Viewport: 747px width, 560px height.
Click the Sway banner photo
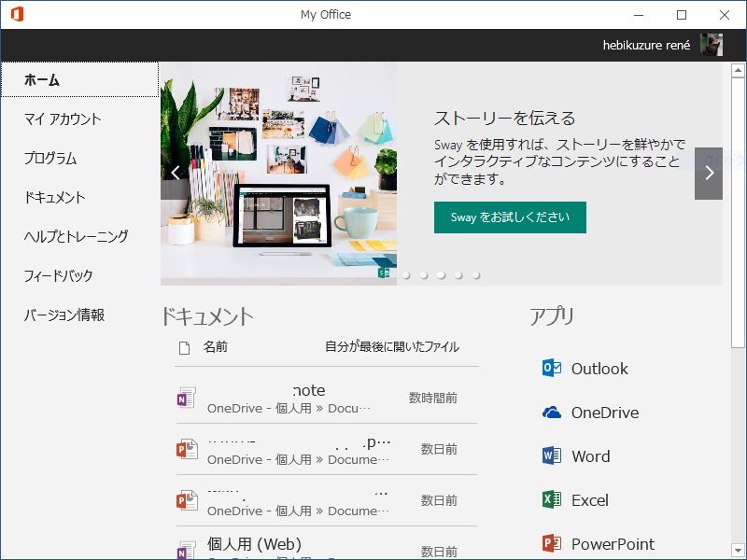[x=278, y=174]
